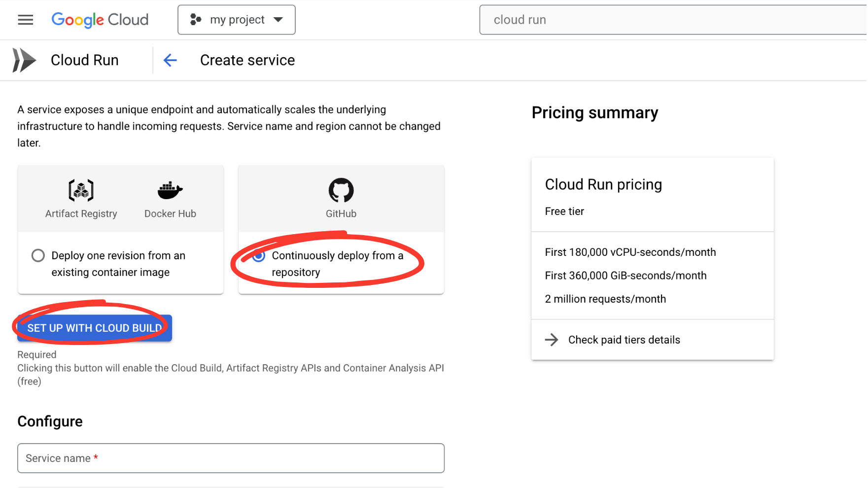This screenshot has height=488, width=868.
Task: Open the my project dropdown
Action: pos(237,20)
